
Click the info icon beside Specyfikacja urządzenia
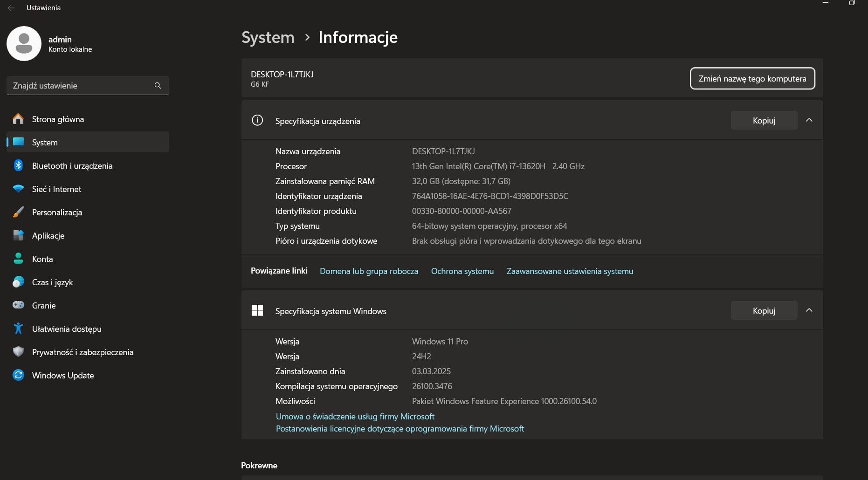click(x=257, y=120)
